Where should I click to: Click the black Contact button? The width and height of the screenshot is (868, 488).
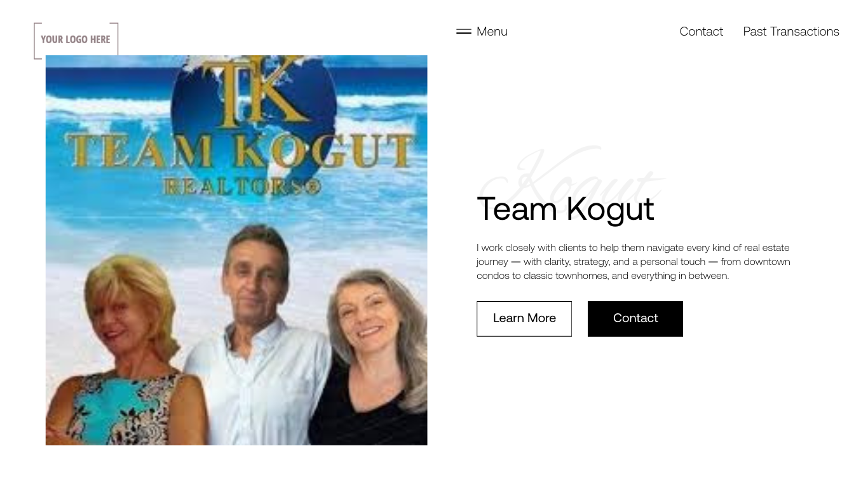(635, 319)
